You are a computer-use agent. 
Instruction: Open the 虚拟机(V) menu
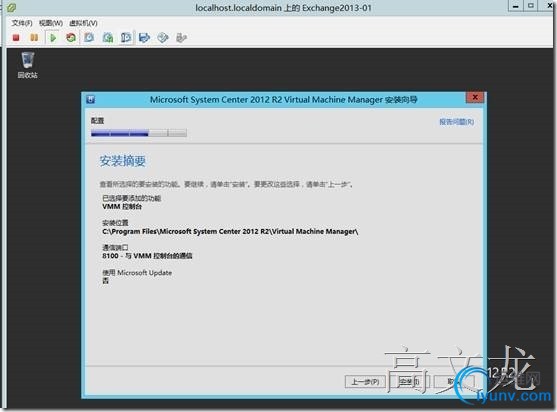click(83, 23)
